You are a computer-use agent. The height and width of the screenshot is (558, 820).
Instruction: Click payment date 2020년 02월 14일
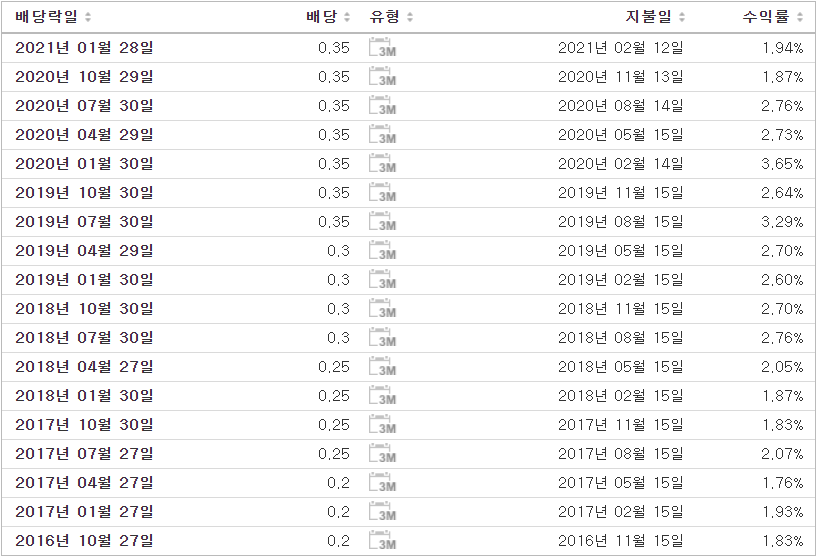621,164
